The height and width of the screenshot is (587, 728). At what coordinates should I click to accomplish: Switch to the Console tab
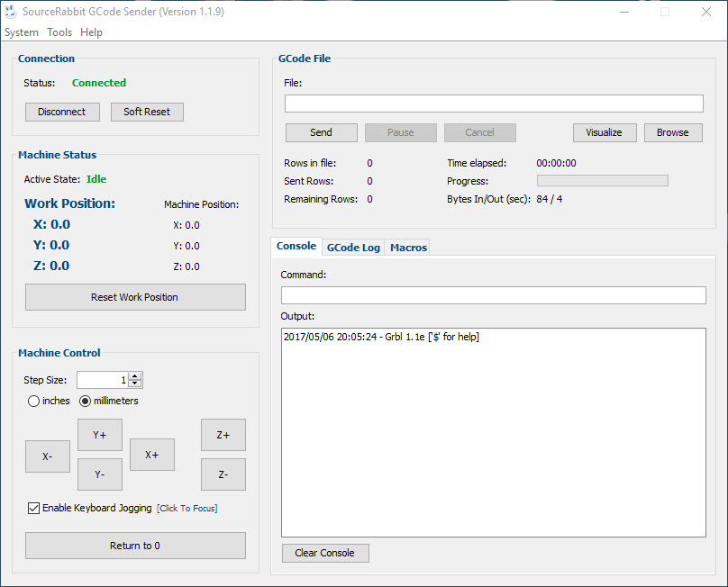(x=296, y=246)
